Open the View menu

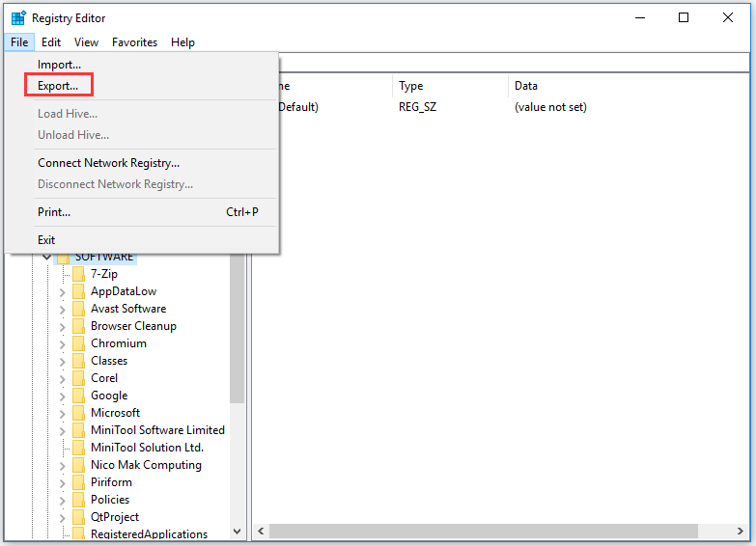point(86,42)
